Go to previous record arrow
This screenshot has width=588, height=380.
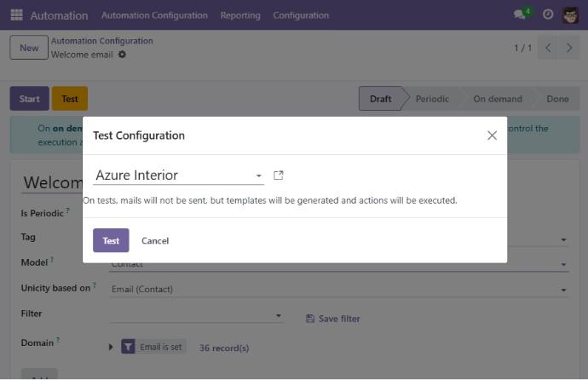tap(548, 48)
